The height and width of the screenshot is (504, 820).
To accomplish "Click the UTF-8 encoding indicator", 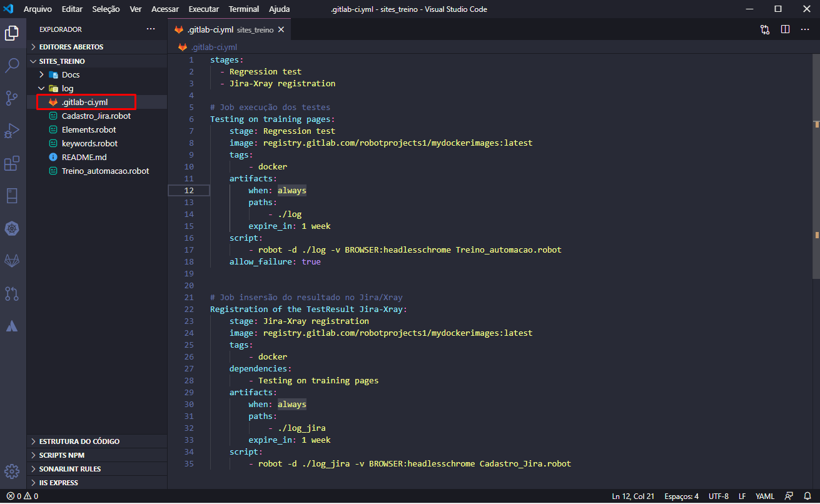I will [x=719, y=496].
